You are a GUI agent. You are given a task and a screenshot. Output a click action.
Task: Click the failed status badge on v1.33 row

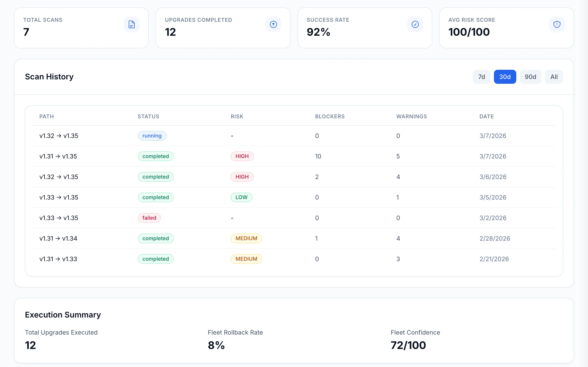point(149,218)
